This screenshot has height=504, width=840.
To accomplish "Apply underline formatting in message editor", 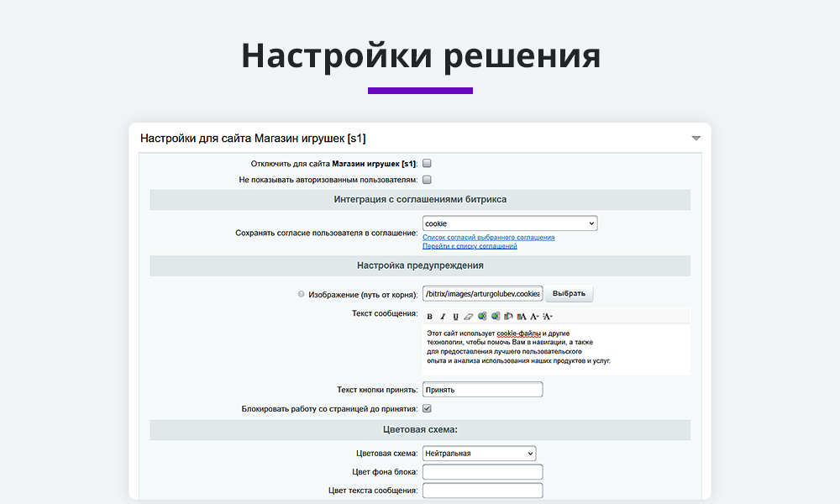I will click(455, 317).
